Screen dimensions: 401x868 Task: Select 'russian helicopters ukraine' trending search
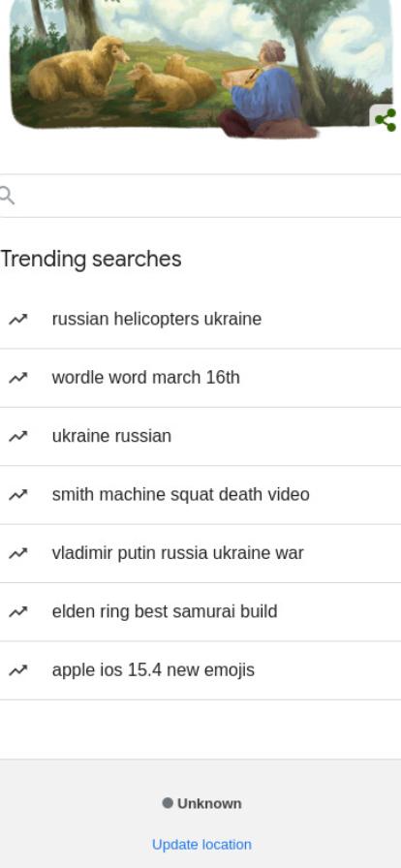[200, 320]
